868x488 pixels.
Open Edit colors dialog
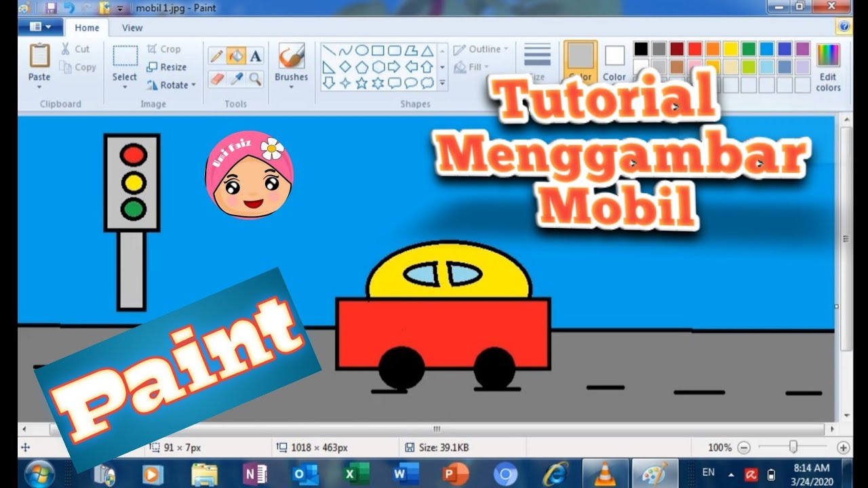[828, 68]
